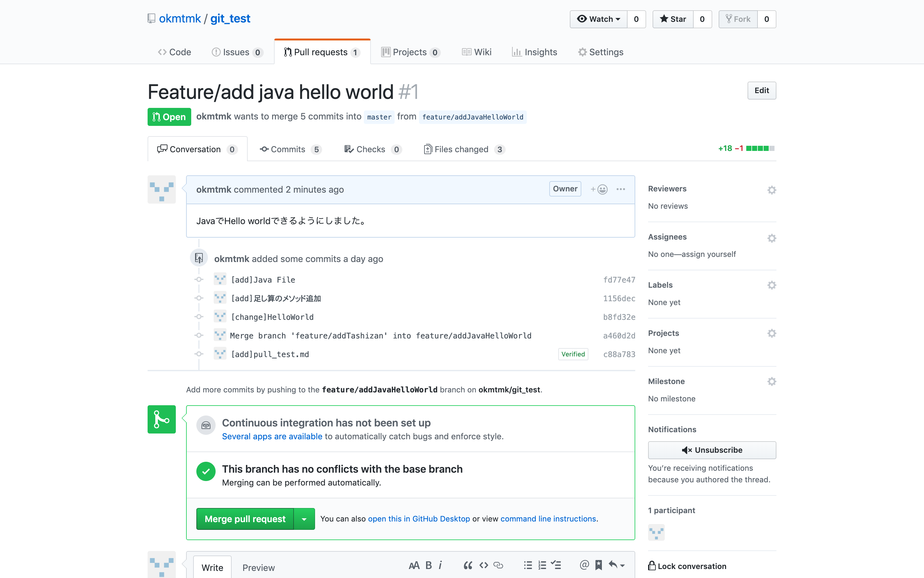Go to the Pull requests tab
Image resolution: width=924 pixels, height=578 pixels.
(322, 52)
